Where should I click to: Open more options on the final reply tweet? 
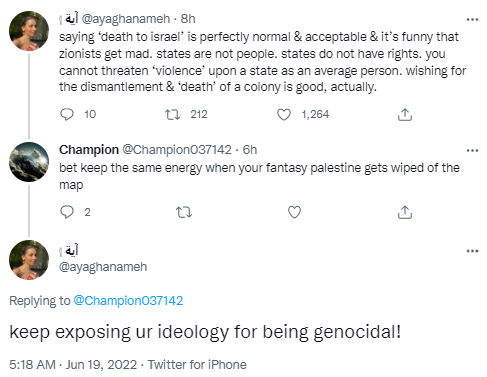472,251
